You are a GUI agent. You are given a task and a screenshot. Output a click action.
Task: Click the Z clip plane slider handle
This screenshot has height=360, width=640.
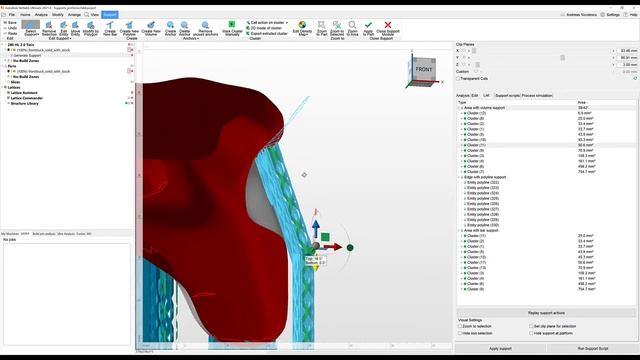coord(478,64)
